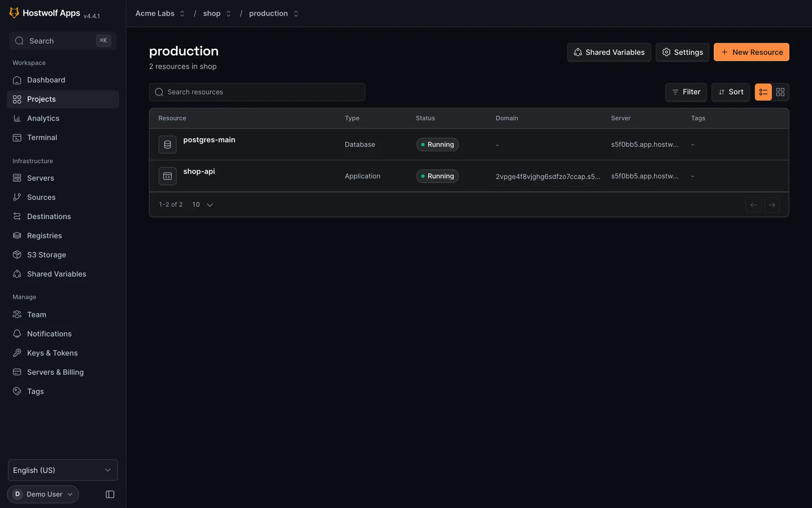Open the English (US) language dropdown
The image size is (812, 508).
[x=63, y=470]
